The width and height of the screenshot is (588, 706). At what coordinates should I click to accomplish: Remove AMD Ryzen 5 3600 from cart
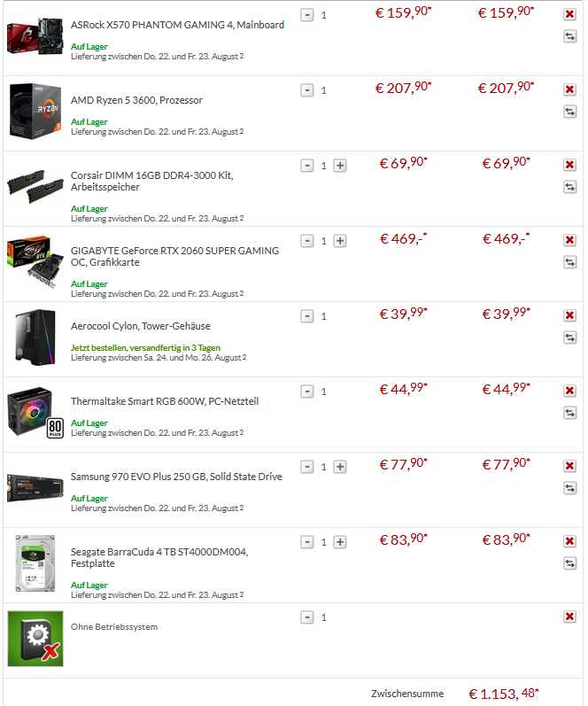tap(569, 89)
